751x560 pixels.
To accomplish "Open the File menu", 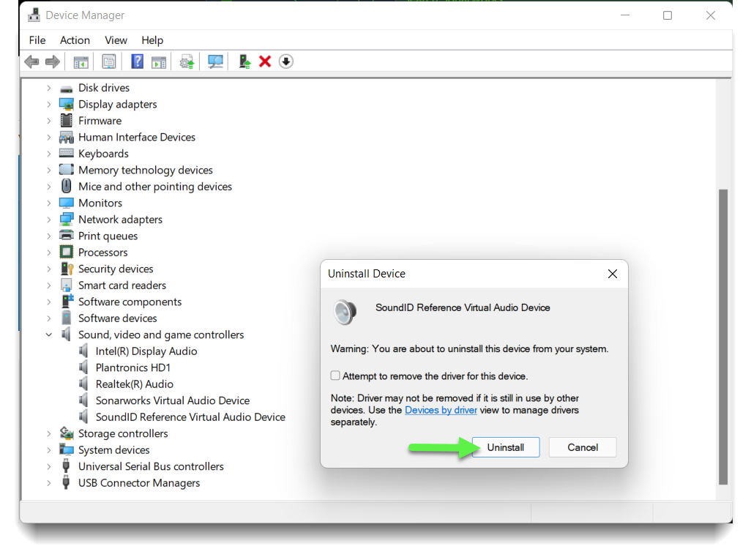I will [37, 40].
